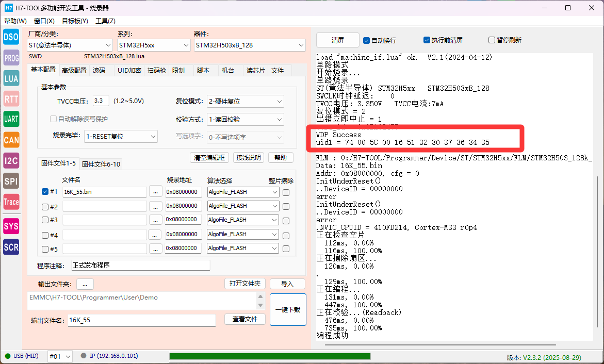Screen dimensions: 604x364
Task: Browse for firmware file #2
Action: click(x=155, y=206)
